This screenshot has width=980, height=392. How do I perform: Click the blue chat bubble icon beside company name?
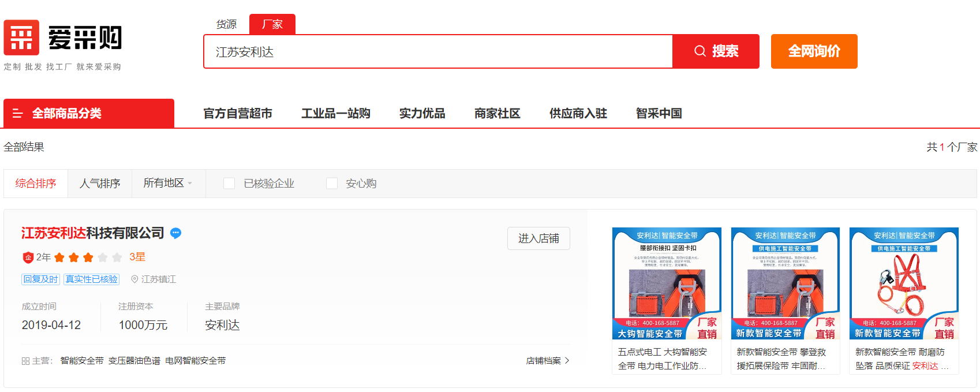[x=176, y=233]
